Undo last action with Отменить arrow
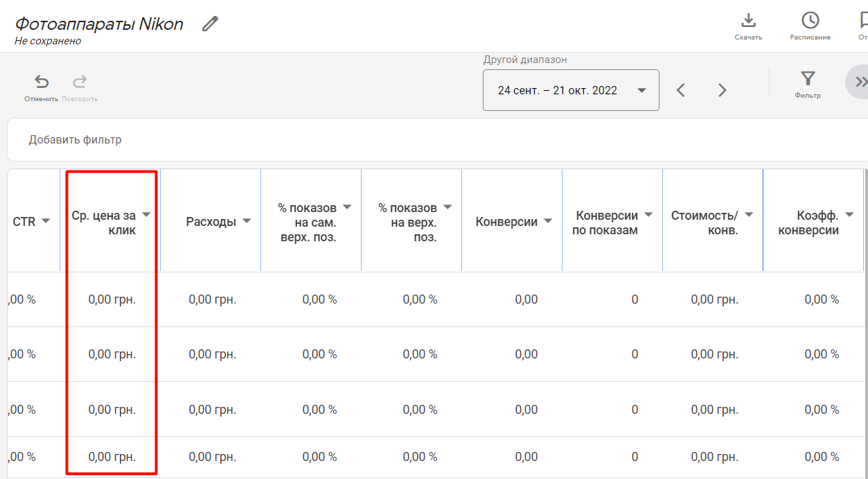868x479 pixels. pos(42,82)
